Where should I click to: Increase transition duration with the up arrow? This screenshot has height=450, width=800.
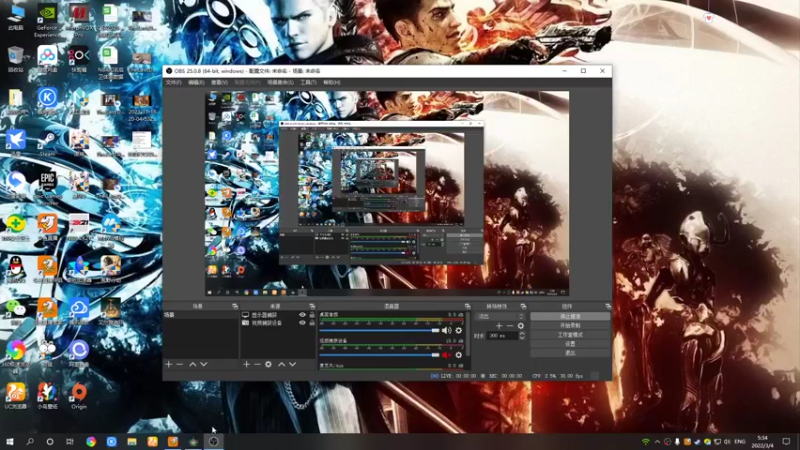pyautogui.click(x=521, y=334)
